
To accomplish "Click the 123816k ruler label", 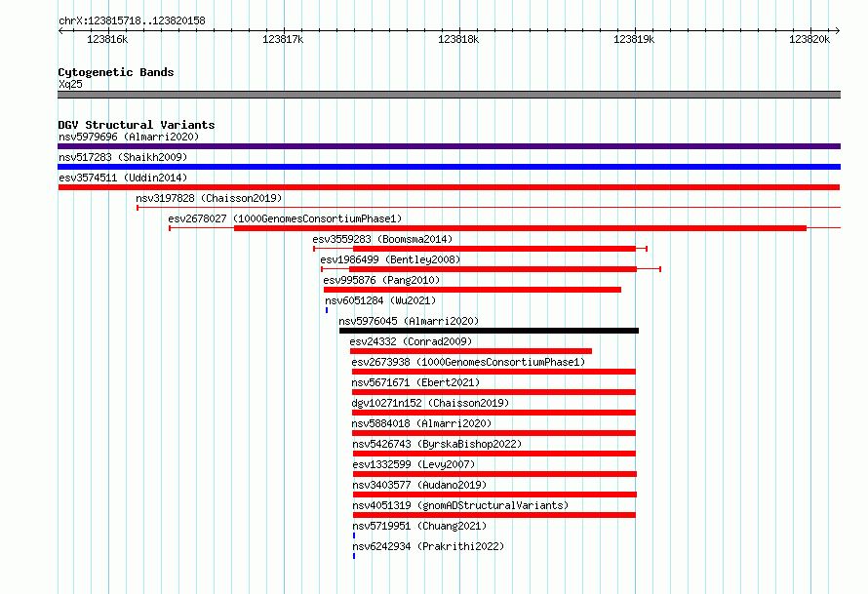I will click(x=107, y=39).
